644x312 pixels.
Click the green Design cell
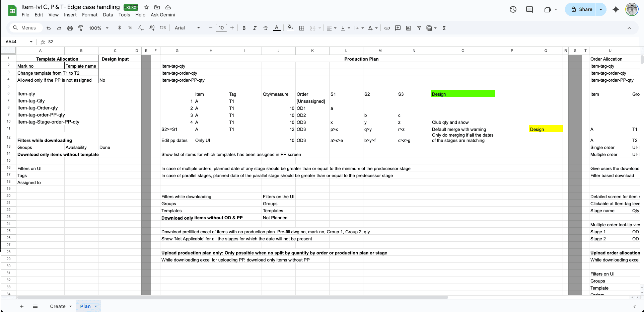[463, 94]
